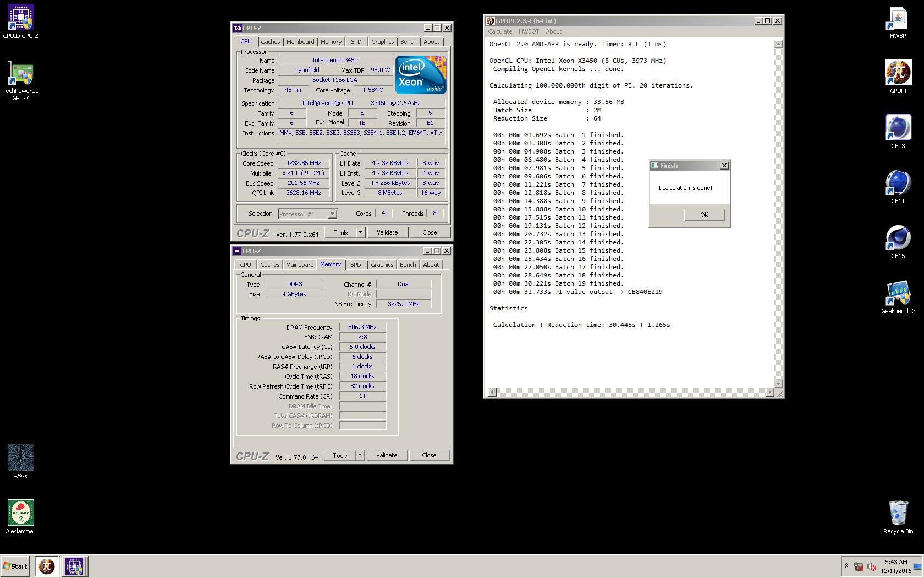Switch to Bench tab in bottom CPU-Z
The height and width of the screenshot is (578, 924).
click(408, 265)
